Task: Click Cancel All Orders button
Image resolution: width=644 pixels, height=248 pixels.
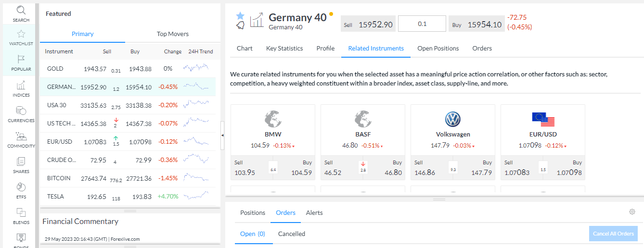Action: pos(613,234)
